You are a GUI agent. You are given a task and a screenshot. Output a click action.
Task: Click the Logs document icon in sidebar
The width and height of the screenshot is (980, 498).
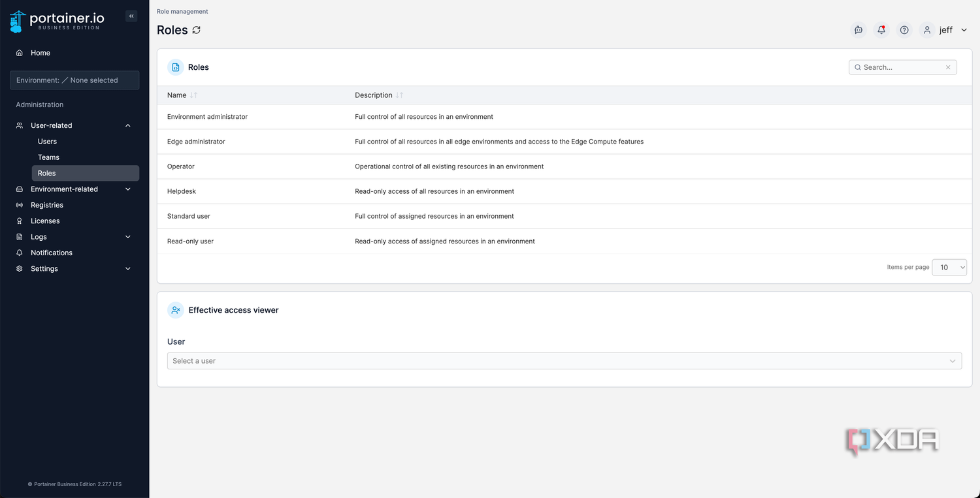(x=20, y=237)
